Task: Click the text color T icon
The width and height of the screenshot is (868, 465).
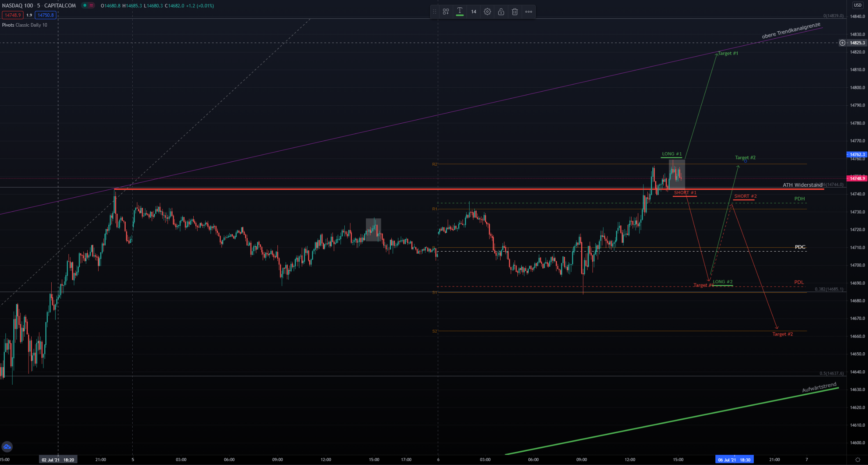Action: (460, 11)
